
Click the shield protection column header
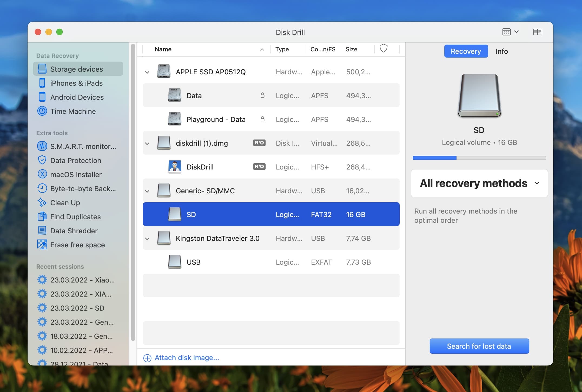(383, 49)
